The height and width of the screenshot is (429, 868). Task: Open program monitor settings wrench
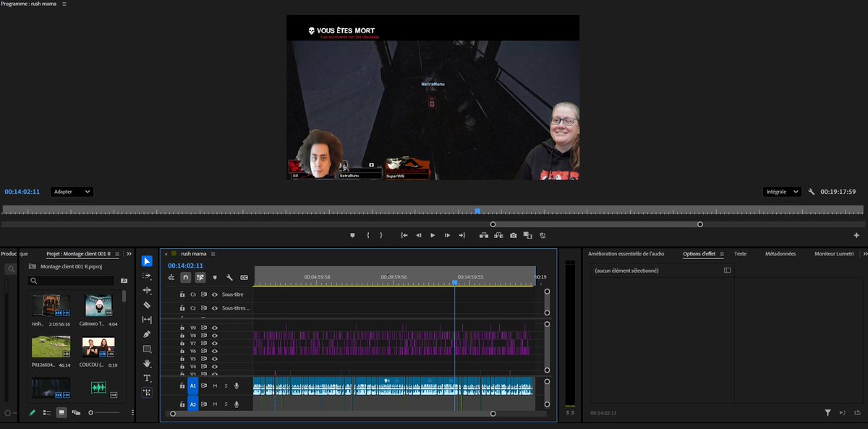812,192
